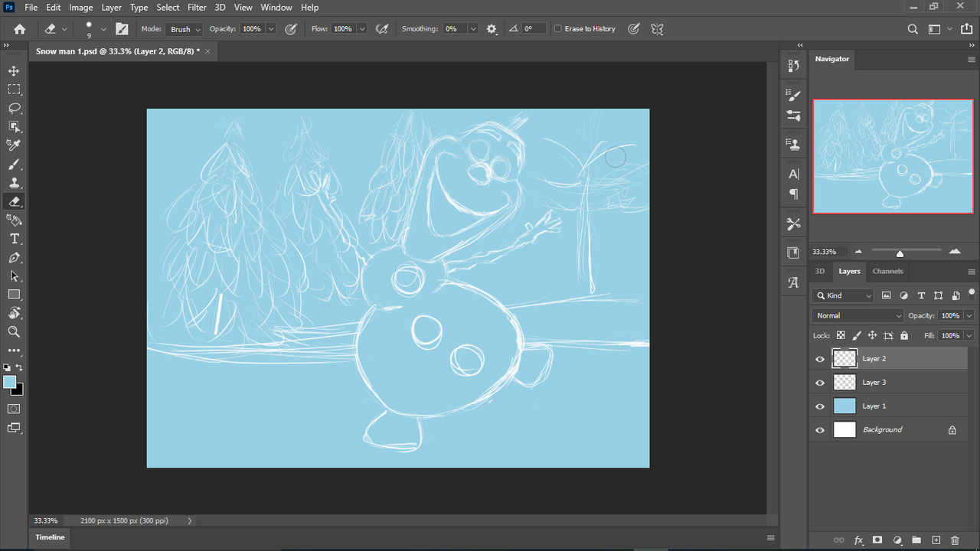Open the Image menu
Viewport: 980px width, 551px height.
pyautogui.click(x=81, y=8)
